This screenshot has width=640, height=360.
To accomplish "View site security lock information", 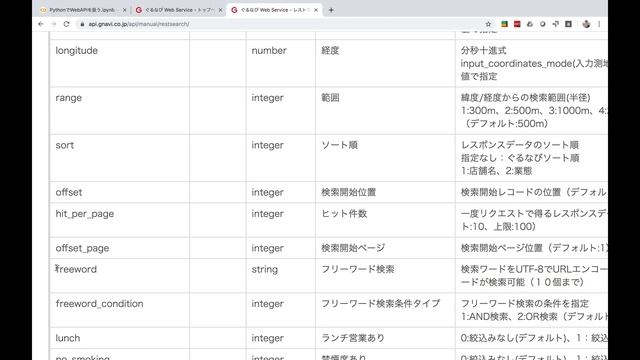I will 82,24.
